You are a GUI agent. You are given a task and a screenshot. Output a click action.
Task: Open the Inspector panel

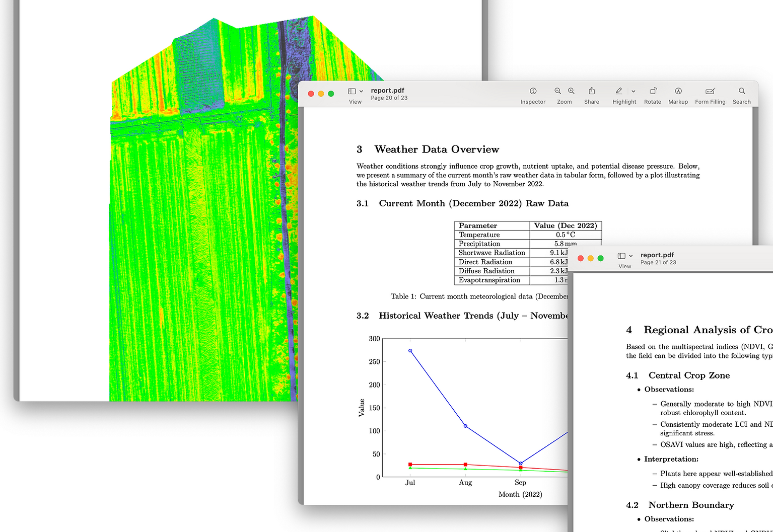532,91
